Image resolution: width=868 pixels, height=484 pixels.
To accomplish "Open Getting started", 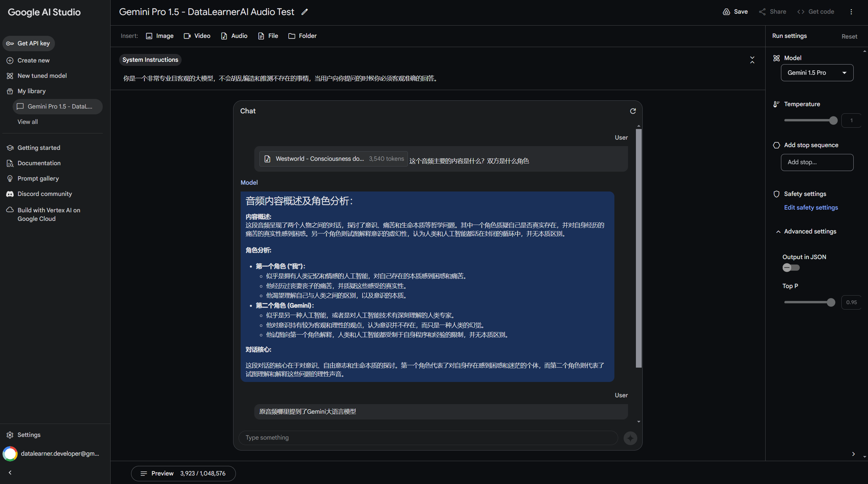I will pyautogui.click(x=33, y=148).
